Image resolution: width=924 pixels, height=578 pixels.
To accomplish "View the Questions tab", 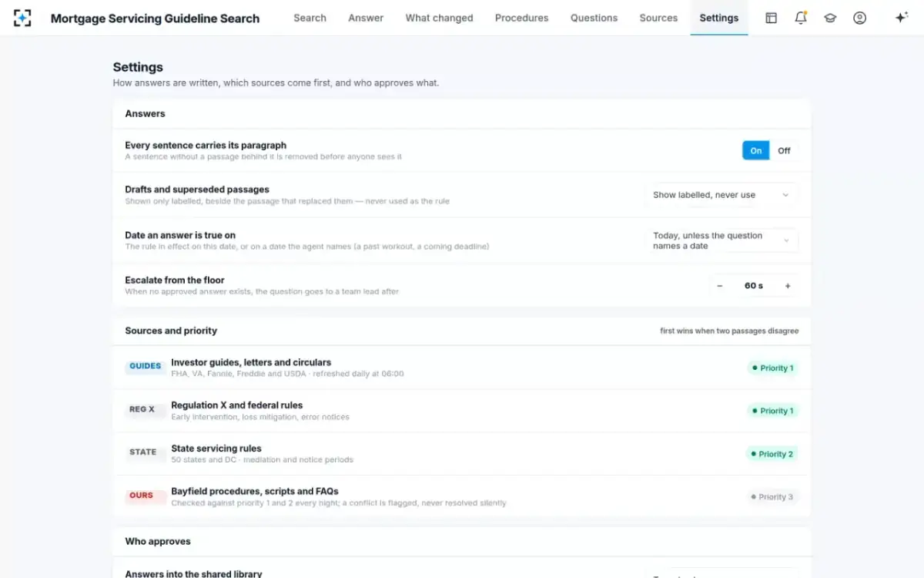I will tap(594, 18).
